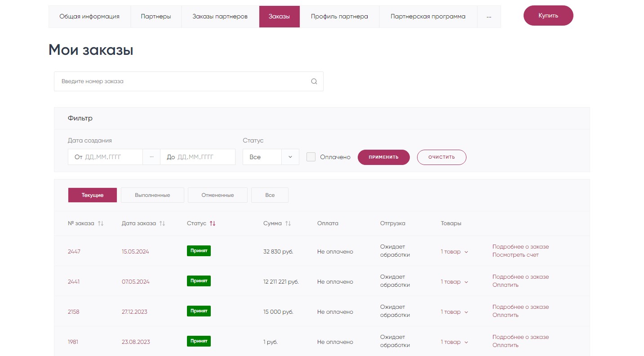The height and width of the screenshot is (356, 644).
Task: Click Оплатить for order 2158
Action: pos(506,315)
